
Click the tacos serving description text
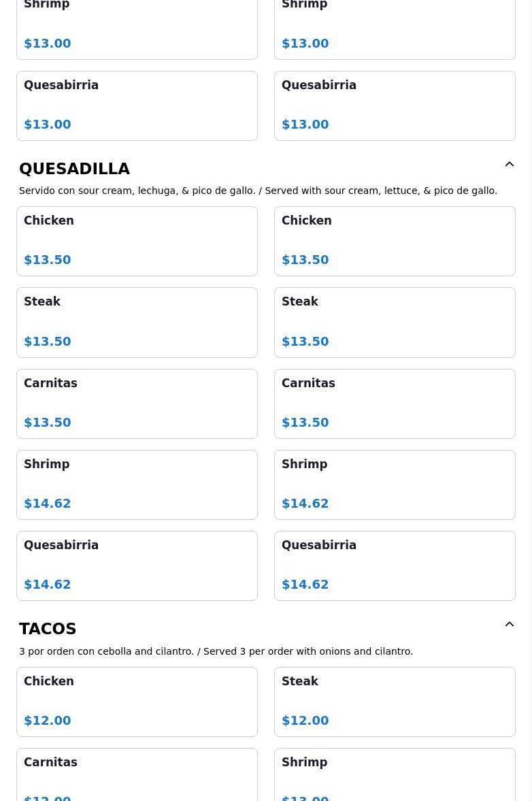216,651
